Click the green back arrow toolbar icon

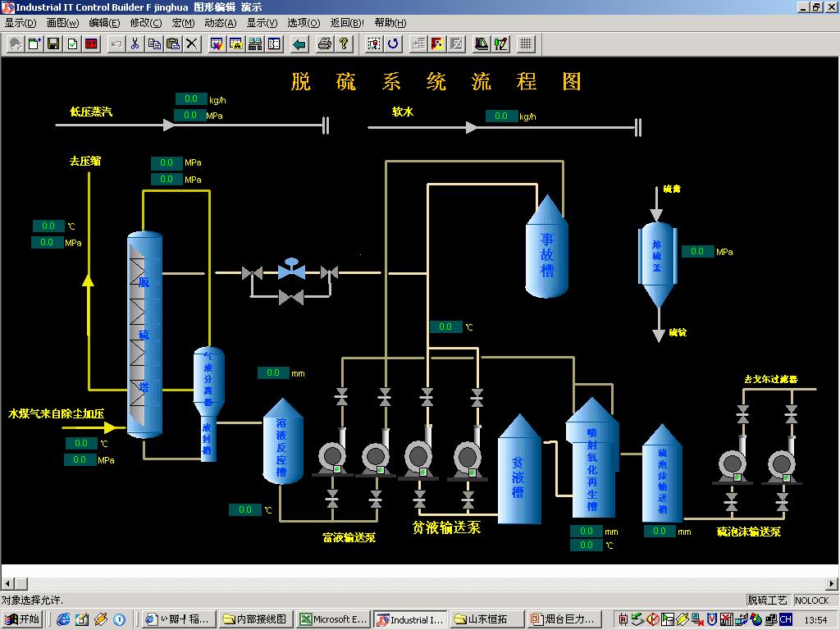(299, 43)
